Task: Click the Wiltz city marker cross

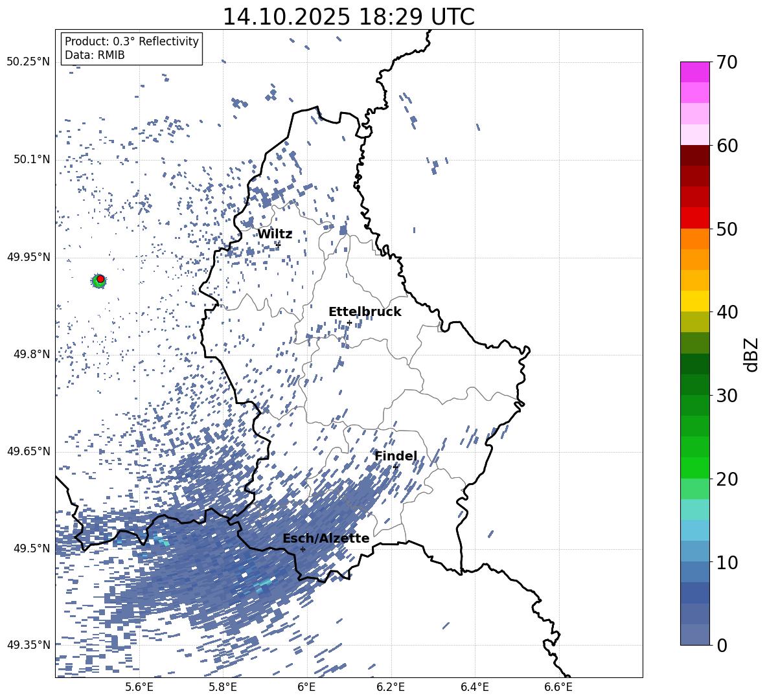Action: pyautogui.click(x=278, y=245)
